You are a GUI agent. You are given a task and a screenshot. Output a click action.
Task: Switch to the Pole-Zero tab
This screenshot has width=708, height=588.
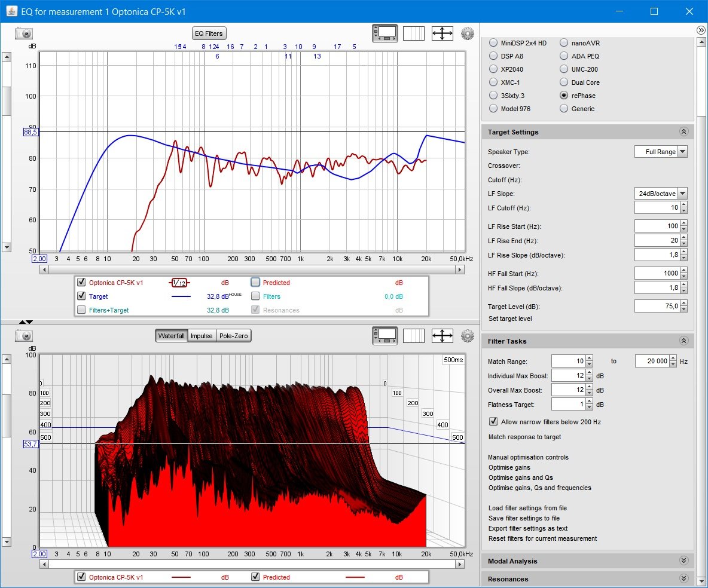point(233,336)
